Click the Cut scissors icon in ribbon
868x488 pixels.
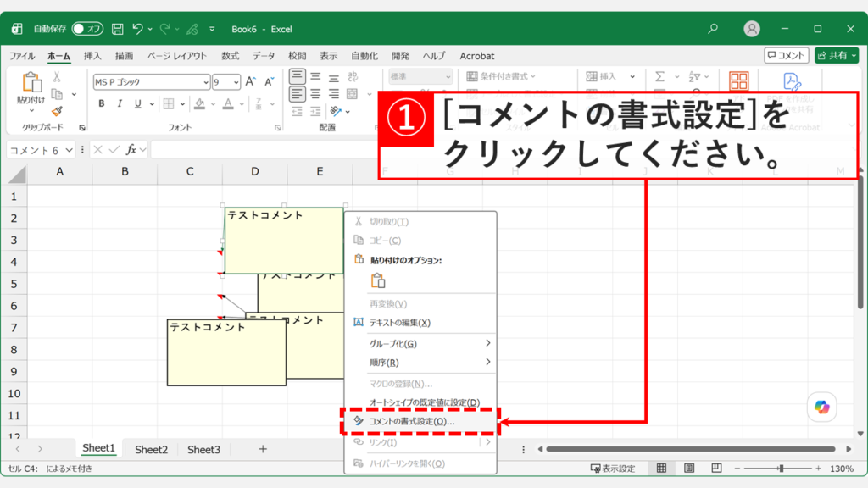(x=57, y=77)
